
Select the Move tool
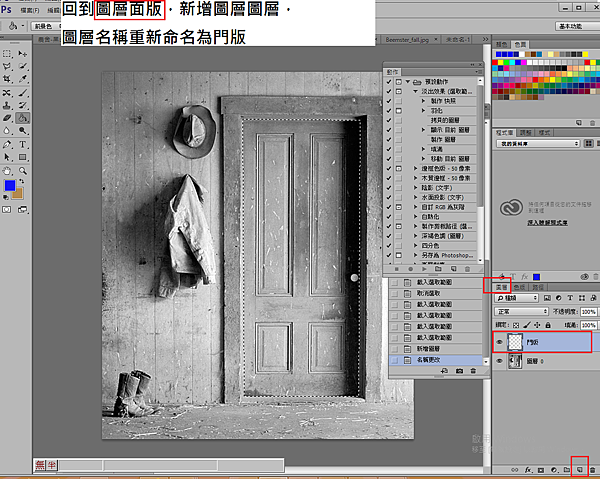[23, 54]
